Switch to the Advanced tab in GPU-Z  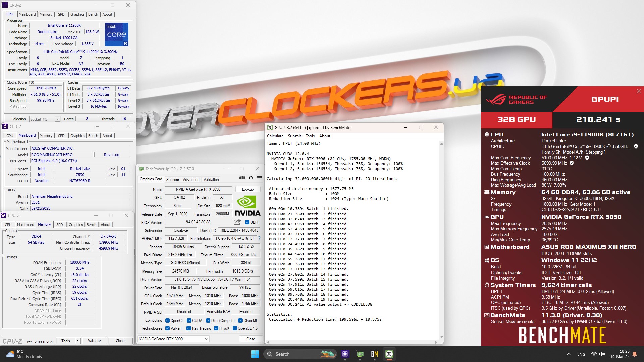191,179
